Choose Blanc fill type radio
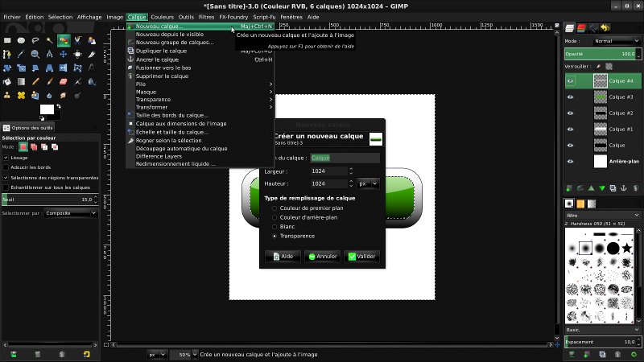644x362 pixels. [275, 227]
